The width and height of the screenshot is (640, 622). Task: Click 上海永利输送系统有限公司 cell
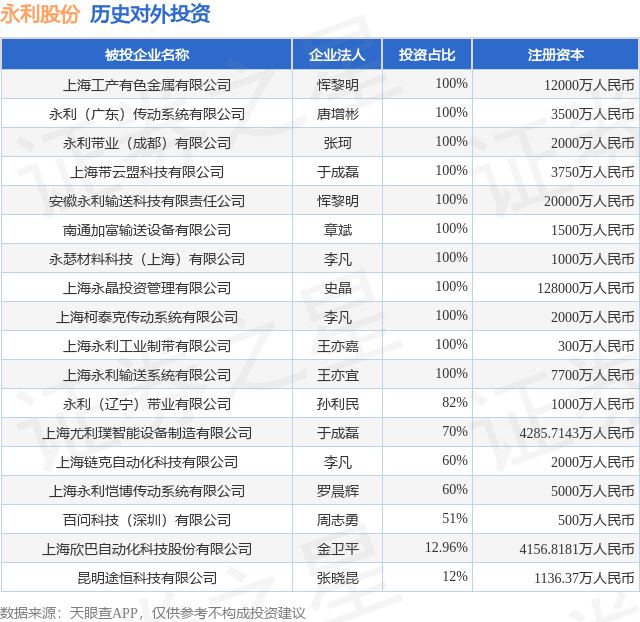(x=147, y=375)
